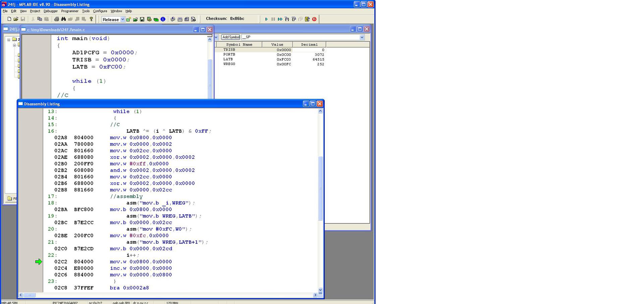644x304 pixels.
Task: Open the Help menu
Action: point(128,11)
